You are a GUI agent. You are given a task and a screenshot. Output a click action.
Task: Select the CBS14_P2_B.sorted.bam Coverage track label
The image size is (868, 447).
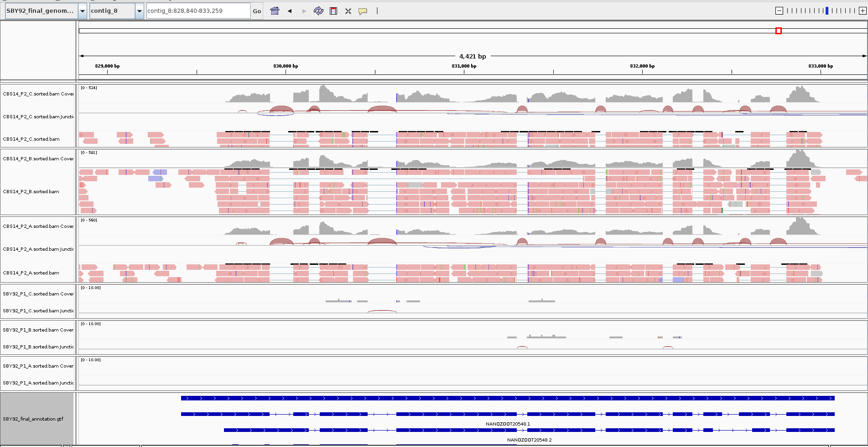click(38, 159)
